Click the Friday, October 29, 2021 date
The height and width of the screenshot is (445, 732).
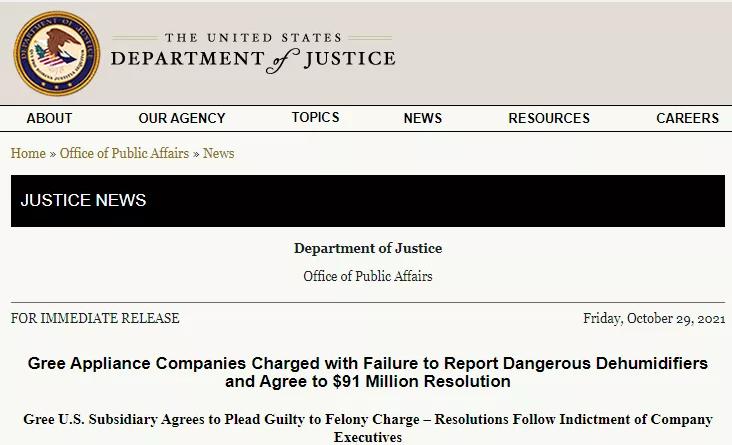654,318
